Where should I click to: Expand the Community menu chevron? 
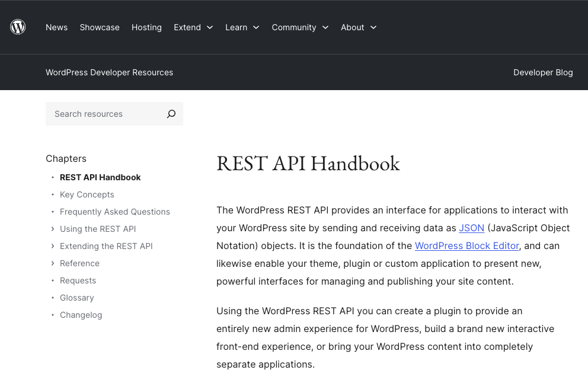click(x=325, y=27)
